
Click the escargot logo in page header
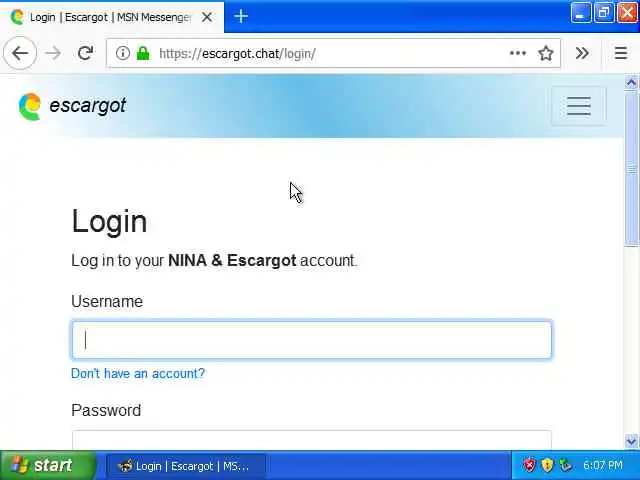(x=72, y=106)
